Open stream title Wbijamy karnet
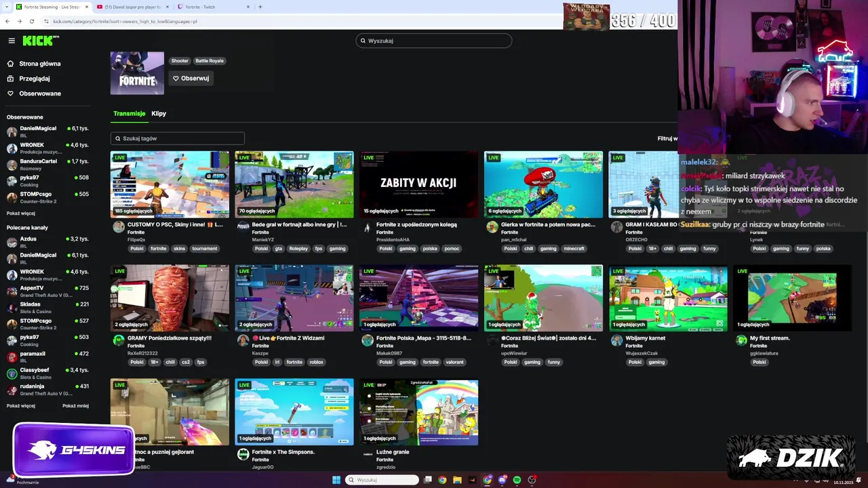The width and height of the screenshot is (868, 488). coord(645,338)
